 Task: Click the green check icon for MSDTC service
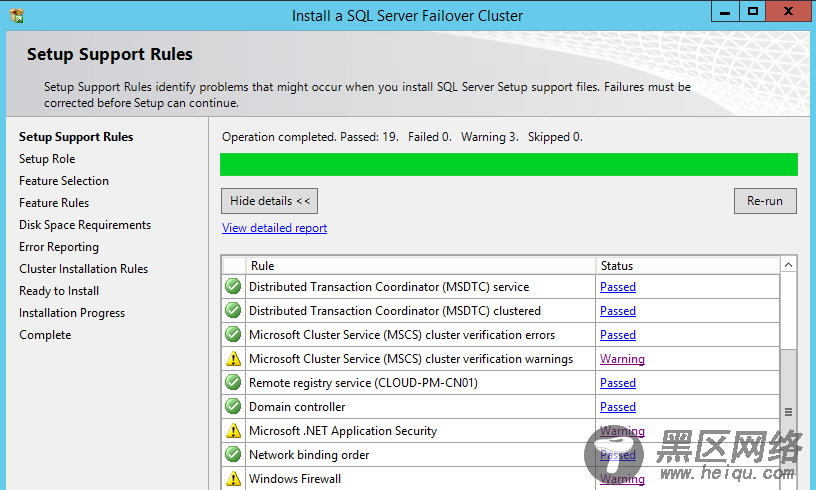click(x=233, y=286)
